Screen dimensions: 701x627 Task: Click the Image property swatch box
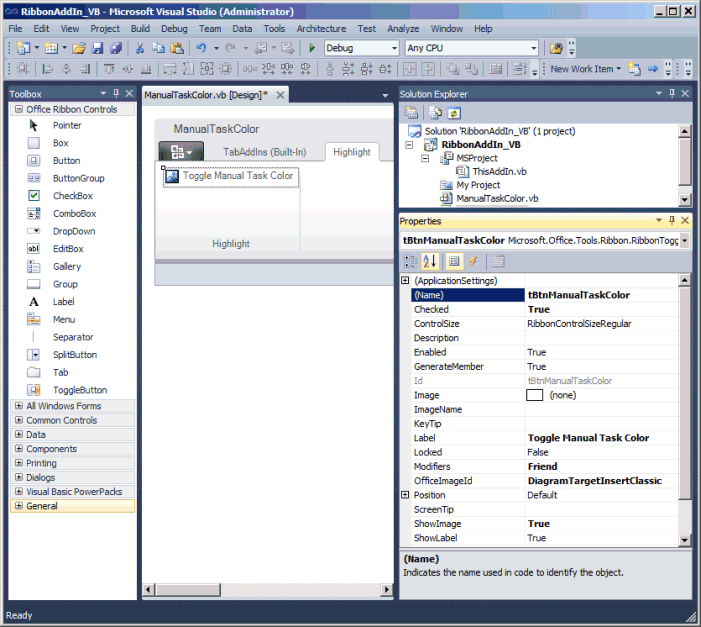tap(535, 395)
